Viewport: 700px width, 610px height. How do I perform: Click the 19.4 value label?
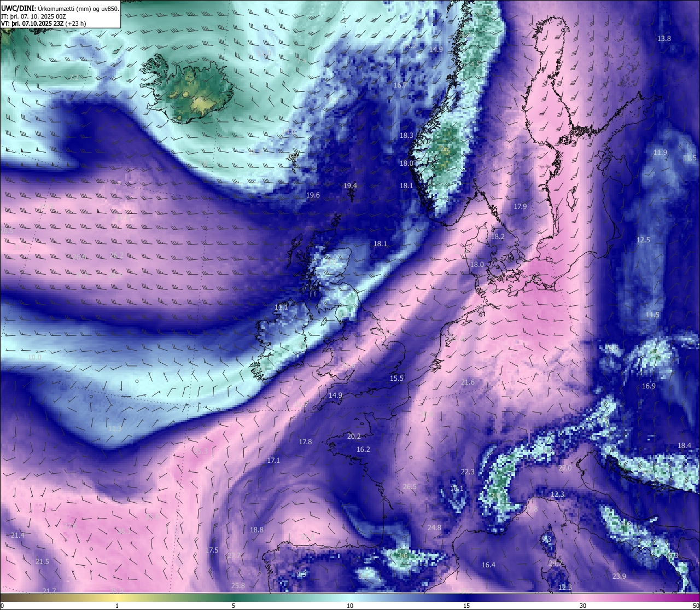point(350,185)
